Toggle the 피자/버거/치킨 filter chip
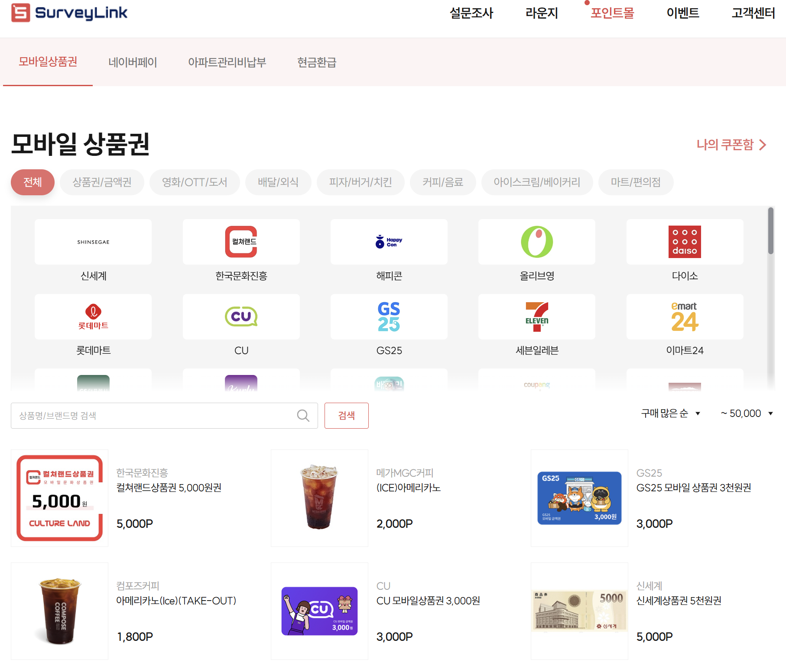Screen dimensions: 786x672 (361, 182)
